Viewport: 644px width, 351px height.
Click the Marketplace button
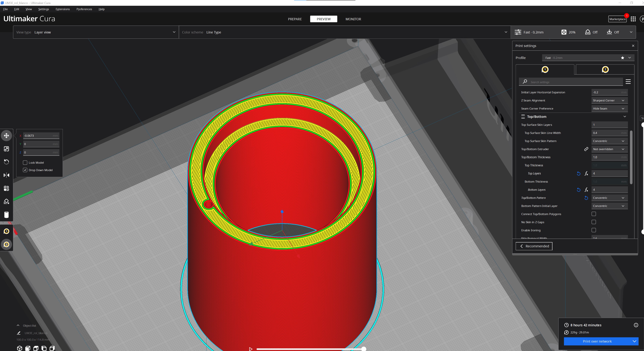(617, 19)
